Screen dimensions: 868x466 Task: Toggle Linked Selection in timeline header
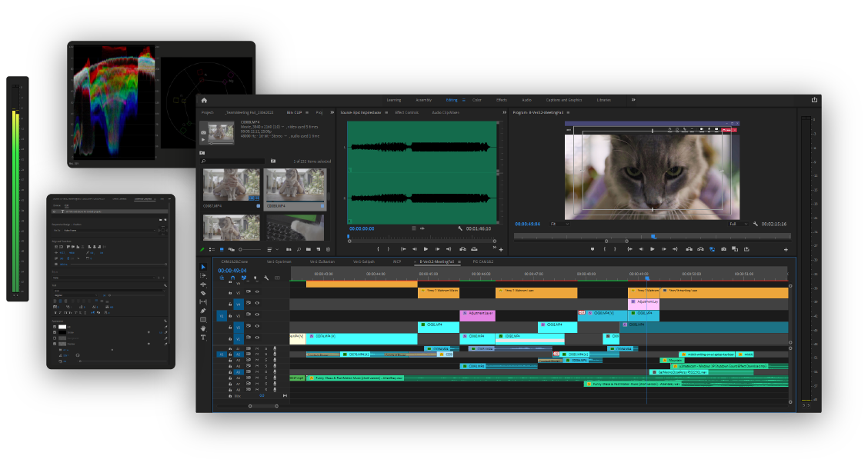(244, 278)
